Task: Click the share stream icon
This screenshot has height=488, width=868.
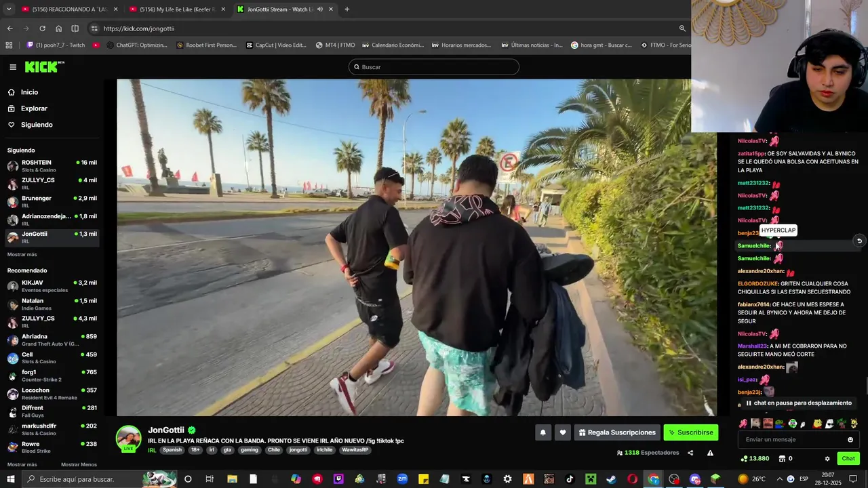Action: (690, 453)
